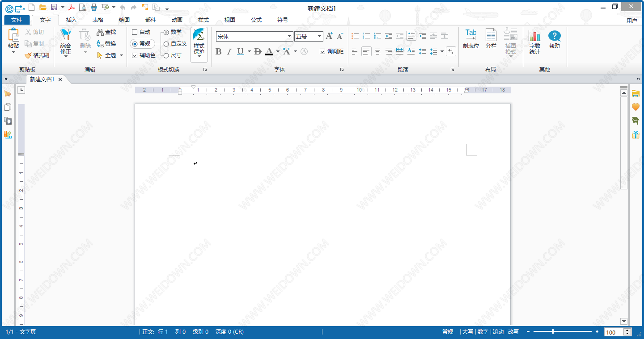Check the 自动 checkbox
Image resolution: width=644 pixels, height=339 pixels.
click(135, 32)
